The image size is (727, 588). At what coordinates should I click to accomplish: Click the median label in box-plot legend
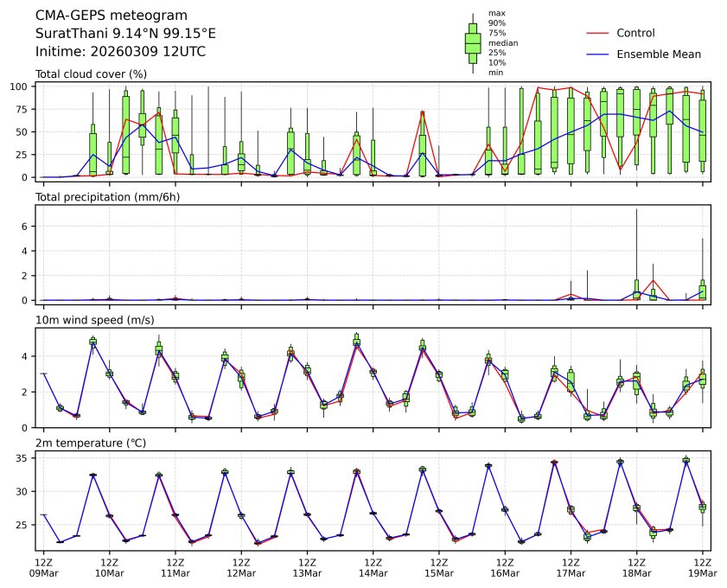pos(500,42)
